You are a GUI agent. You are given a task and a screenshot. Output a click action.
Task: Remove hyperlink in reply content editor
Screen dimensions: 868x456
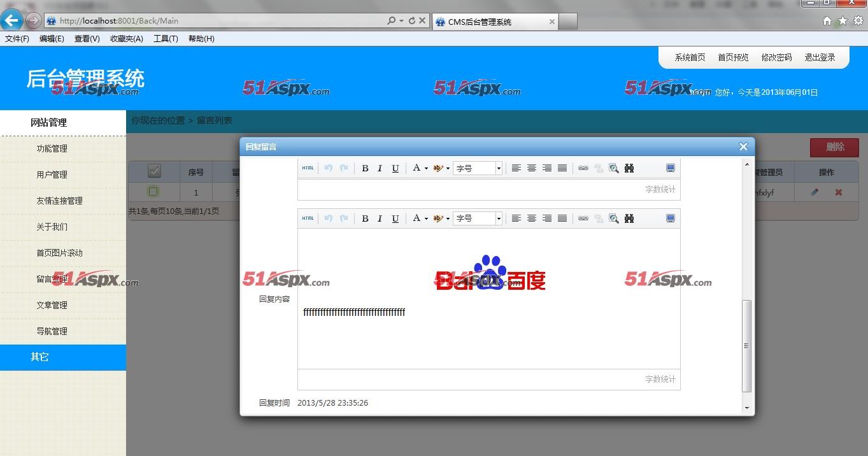click(599, 218)
